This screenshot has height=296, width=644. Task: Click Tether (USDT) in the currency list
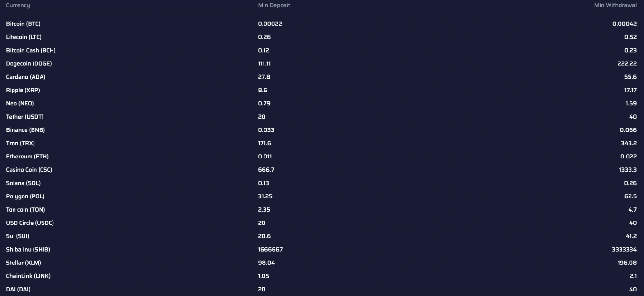click(x=25, y=117)
